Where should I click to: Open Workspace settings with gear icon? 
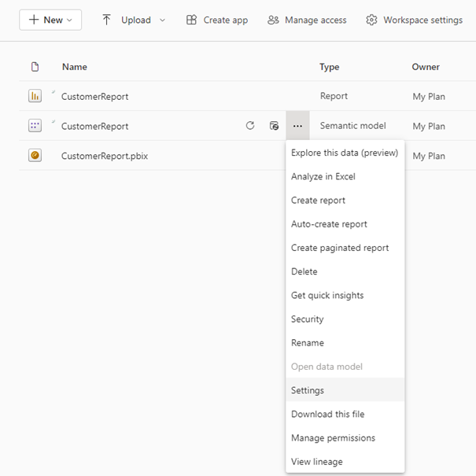pos(414,20)
